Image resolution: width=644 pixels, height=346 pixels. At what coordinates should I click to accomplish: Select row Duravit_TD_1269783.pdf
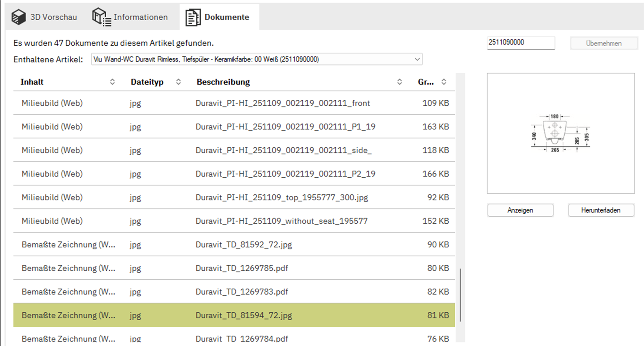pos(234,291)
